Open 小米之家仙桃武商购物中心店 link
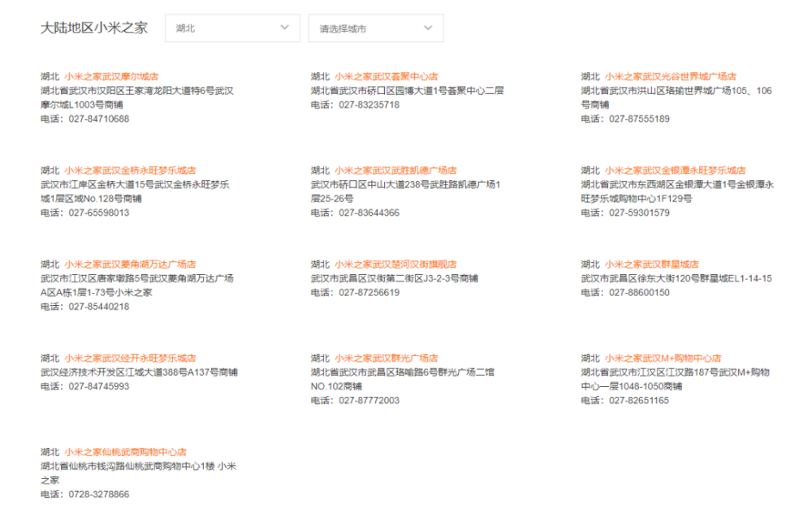 (125, 452)
